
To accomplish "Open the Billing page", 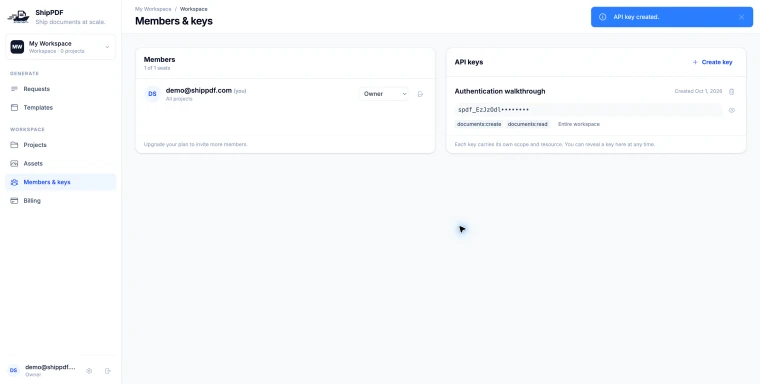I will pos(61,201).
